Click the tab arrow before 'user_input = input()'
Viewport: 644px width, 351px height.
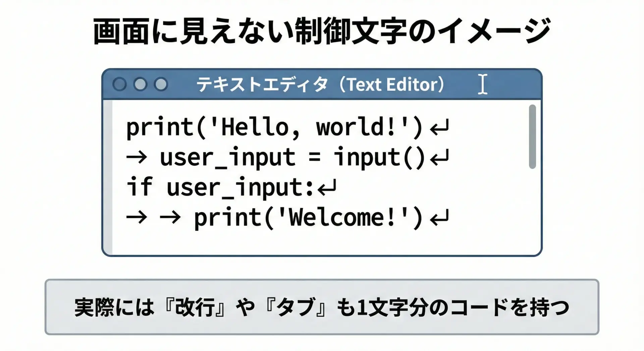click(x=137, y=158)
